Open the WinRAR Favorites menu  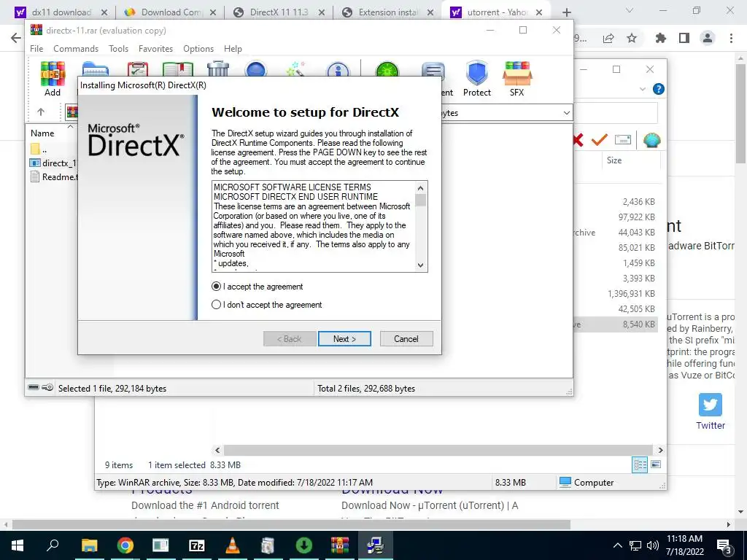pos(155,49)
